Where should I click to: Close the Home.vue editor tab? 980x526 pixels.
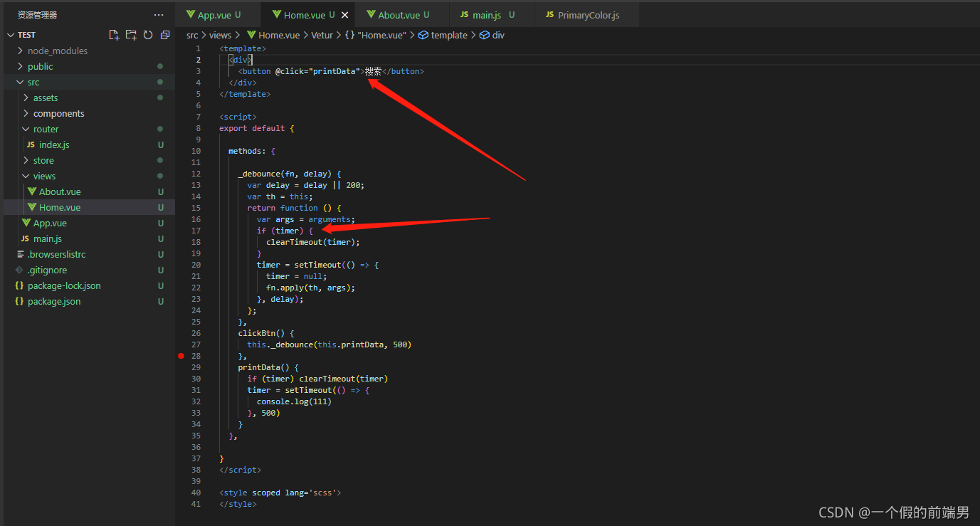[345, 15]
